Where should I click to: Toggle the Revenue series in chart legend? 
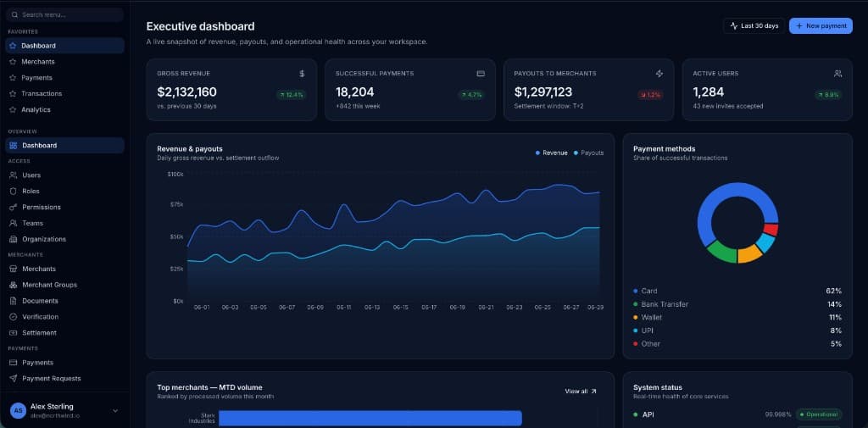click(551, 153)
